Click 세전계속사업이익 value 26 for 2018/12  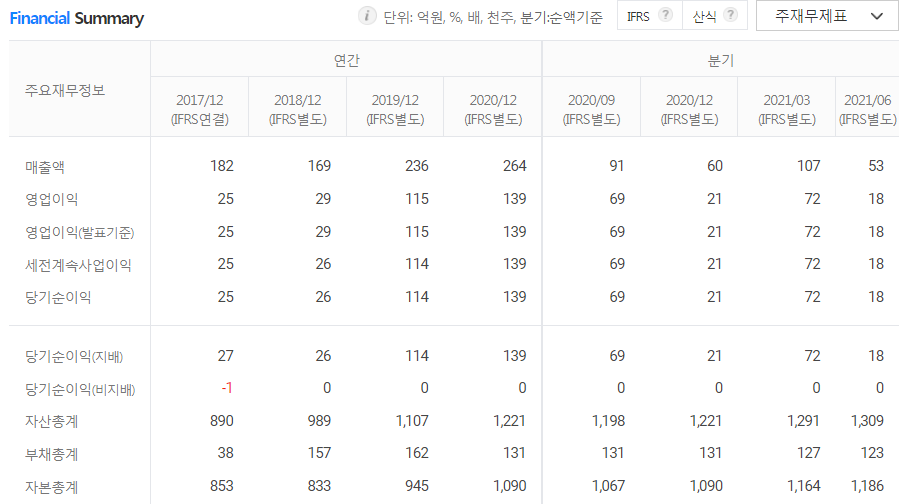click(323, 264)
